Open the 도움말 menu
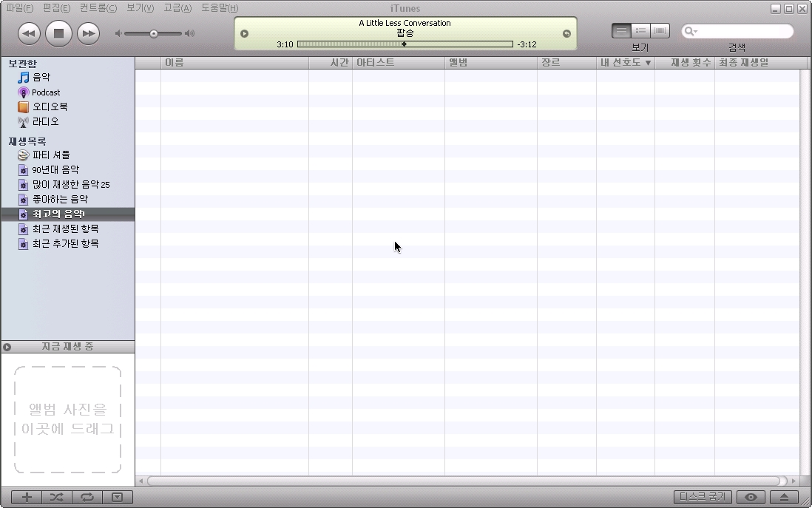Image resolution: width=812 pixels, height=508 pixels. 220,8
